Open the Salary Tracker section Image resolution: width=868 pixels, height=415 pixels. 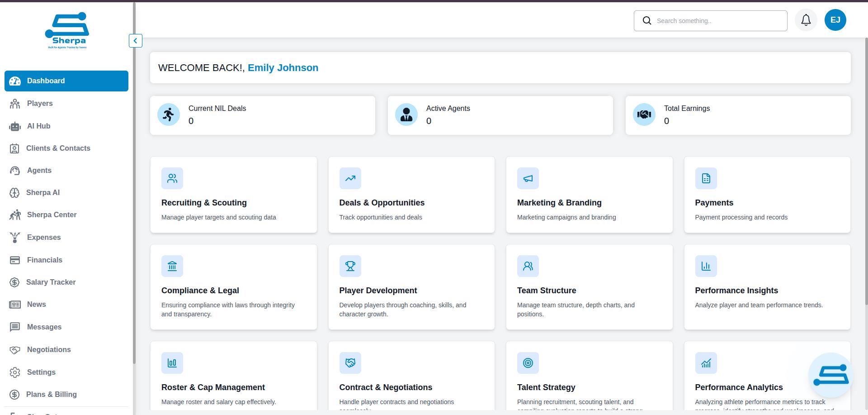pos(51,282)
